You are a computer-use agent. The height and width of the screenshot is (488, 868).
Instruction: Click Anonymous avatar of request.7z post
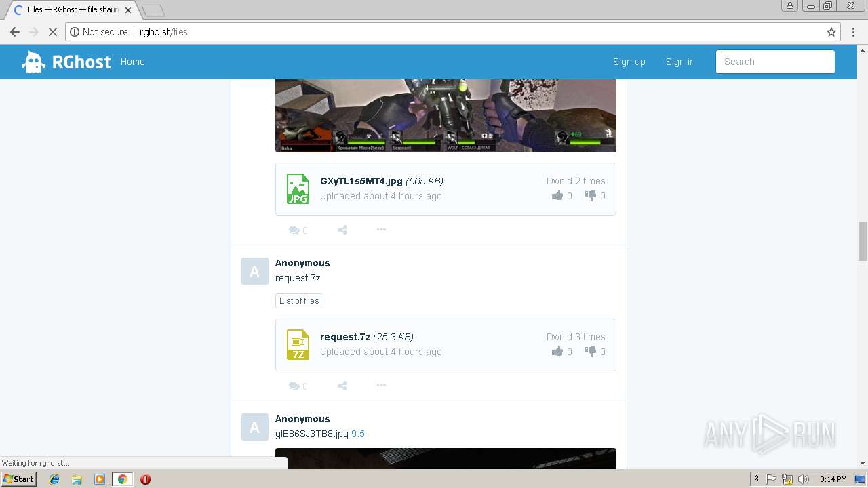coord(254,271)
